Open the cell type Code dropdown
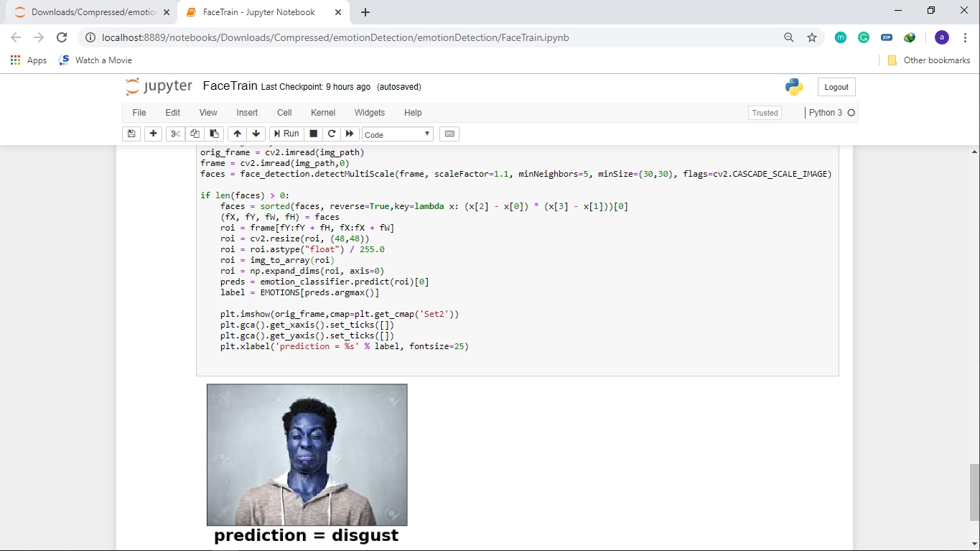This screenshot has height=551, width=980. click(x=398, y=134)
